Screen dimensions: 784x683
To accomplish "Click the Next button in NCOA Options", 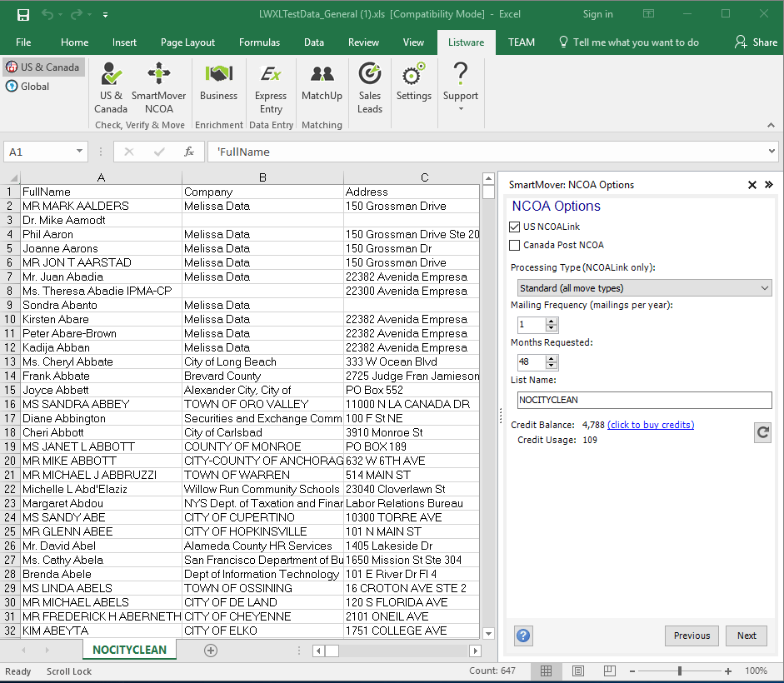I will (x=746, y=636).
